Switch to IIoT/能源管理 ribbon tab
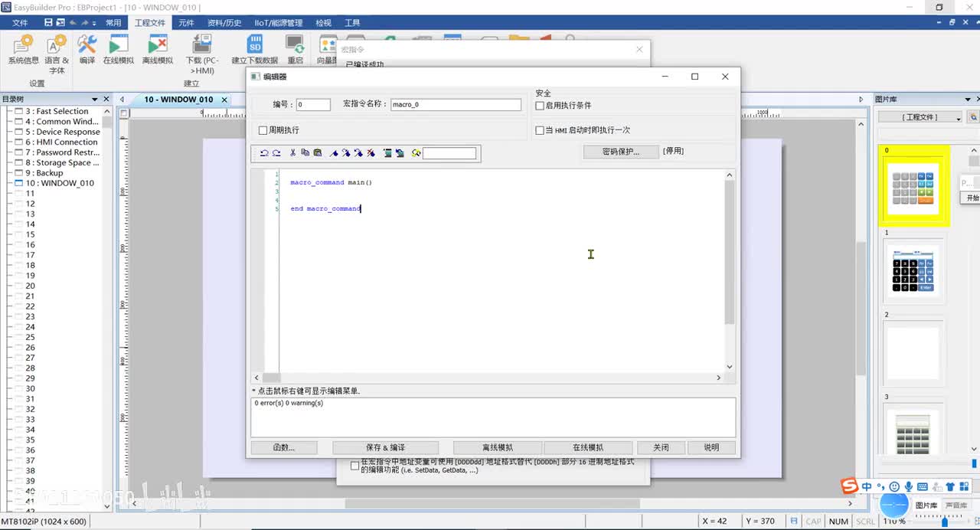Viewport: 980px width, 530px height. [x=279, y=23]
